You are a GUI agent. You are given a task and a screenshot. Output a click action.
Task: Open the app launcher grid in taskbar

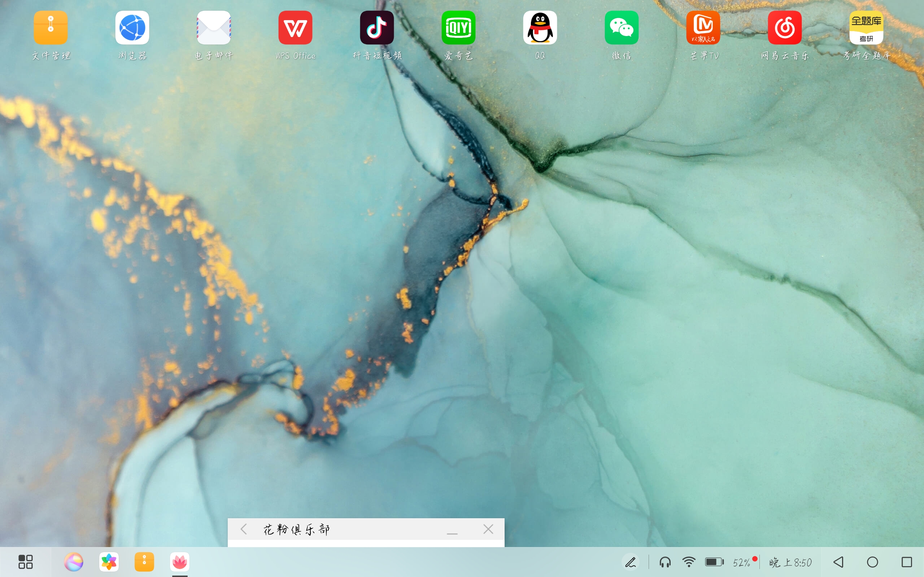[26, 562]
